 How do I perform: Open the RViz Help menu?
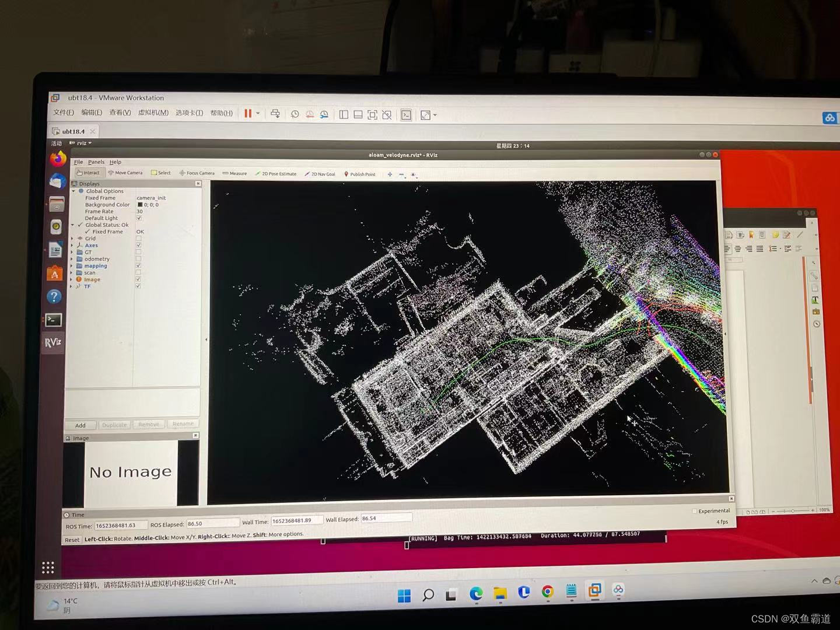tap(116, 162)
